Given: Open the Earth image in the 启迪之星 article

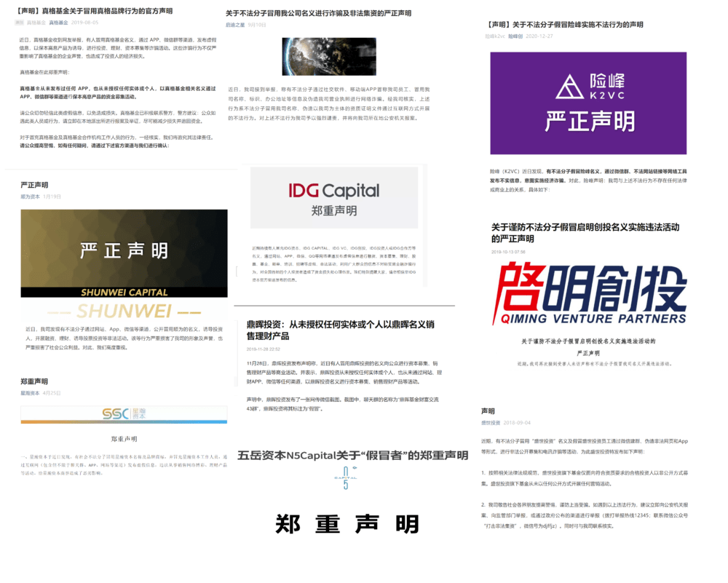Looking at the screenshot, I should coord(329,57).
